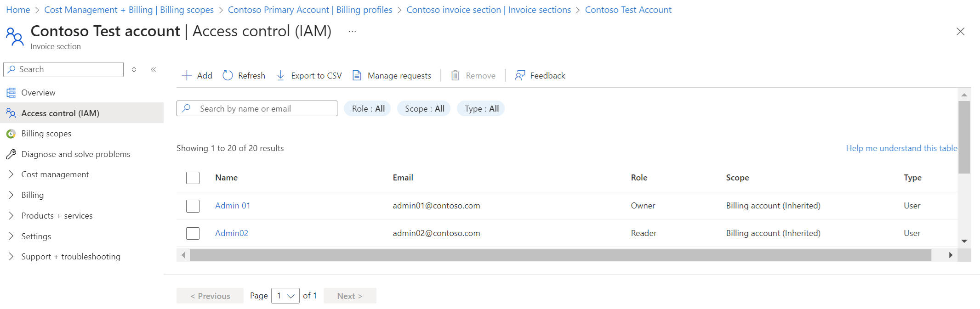Tick the checkbox next to Admin02

pyautogui.click(x=193, y=233)
